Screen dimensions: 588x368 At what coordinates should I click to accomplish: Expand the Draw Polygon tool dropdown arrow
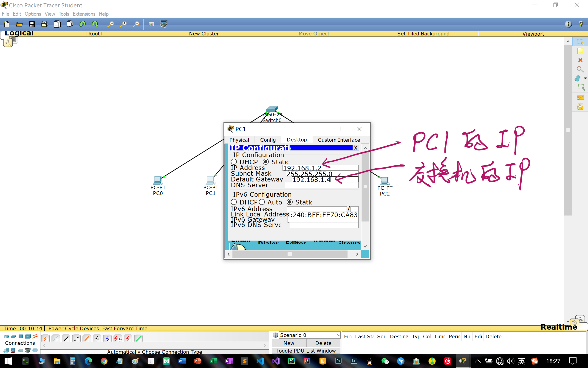pyautogui.click(x=585, y=78)
